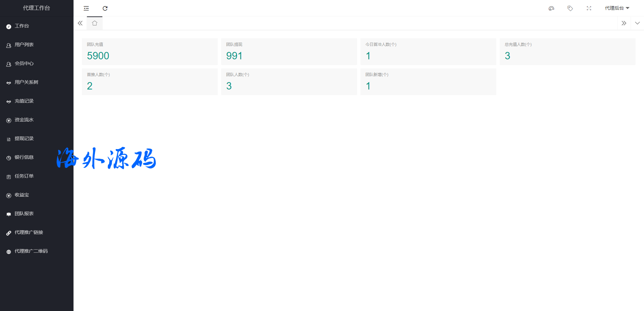Click the 银行信息 clock icon
The width and height of the screenshot is (644, 311).
(x=9, y=158)
